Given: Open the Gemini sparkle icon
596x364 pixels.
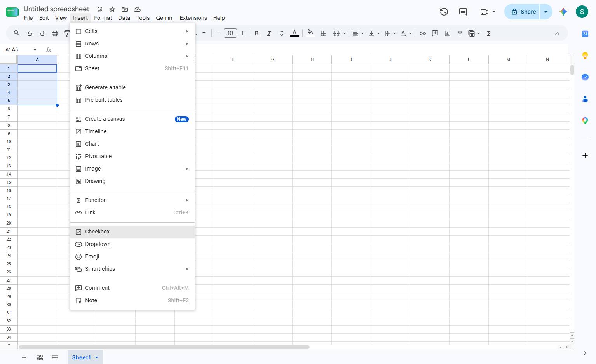Looking at the screenshot, I should point(563,12).
